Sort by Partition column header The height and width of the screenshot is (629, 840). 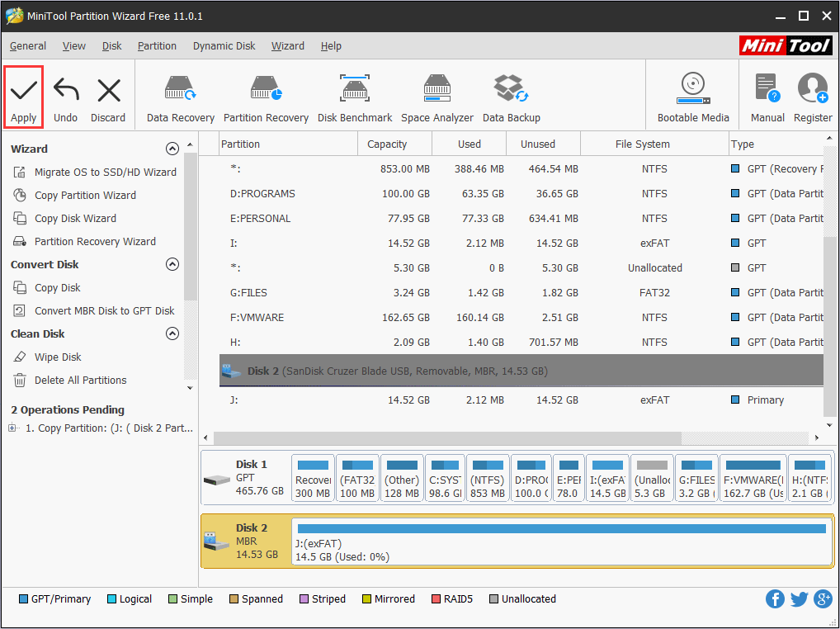click(288, 144)
